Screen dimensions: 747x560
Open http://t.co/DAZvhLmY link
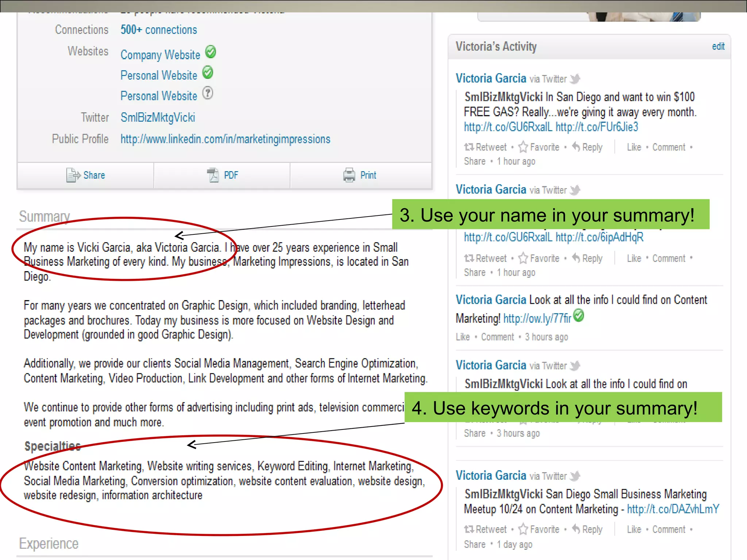[x=673, y=509]
